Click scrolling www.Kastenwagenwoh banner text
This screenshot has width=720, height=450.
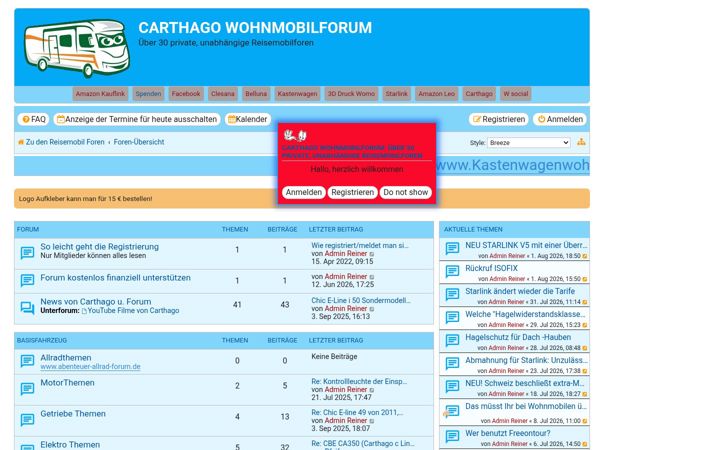click(x=512, y=165)
